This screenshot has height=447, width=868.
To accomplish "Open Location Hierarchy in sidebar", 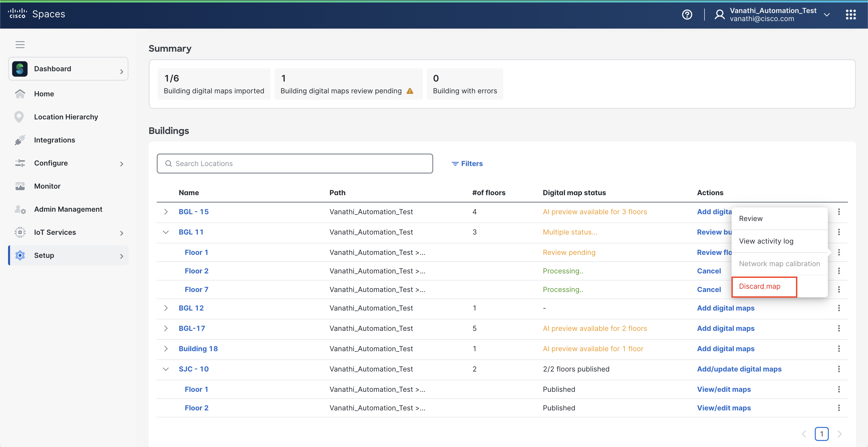I will click(x=66, y=117).
